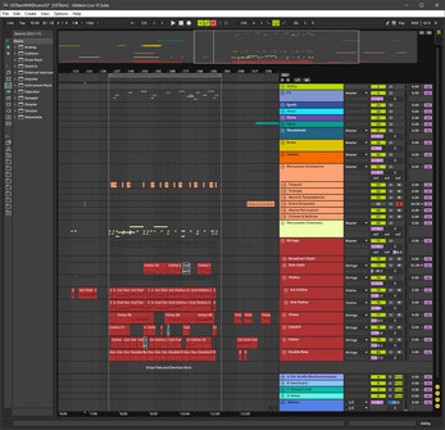The image size is (445, 430).
Task: Expand the External Instrument folder
Action: click(15, 72)
